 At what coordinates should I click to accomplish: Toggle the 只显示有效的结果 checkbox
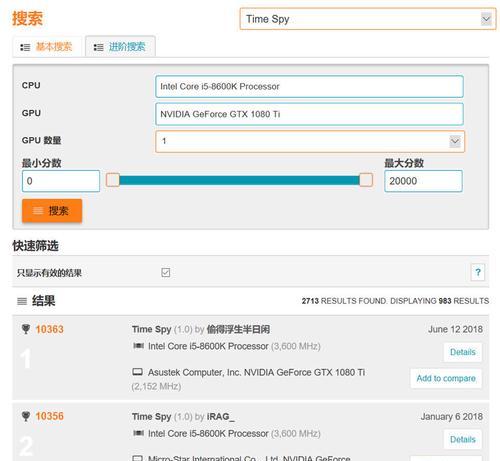click(x=166, y=273)
